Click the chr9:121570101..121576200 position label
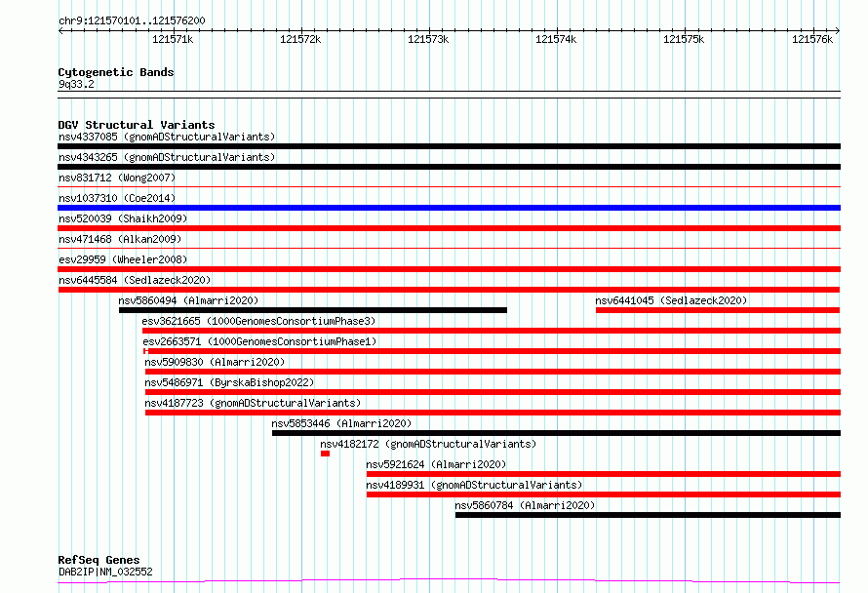868x593 pixels. click(x=132, y=21)
